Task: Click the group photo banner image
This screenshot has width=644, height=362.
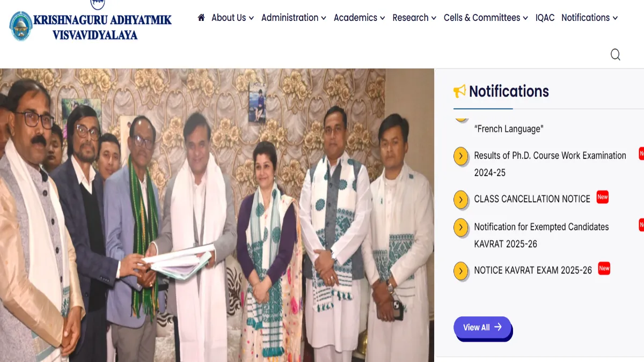Action: (217, 215)
